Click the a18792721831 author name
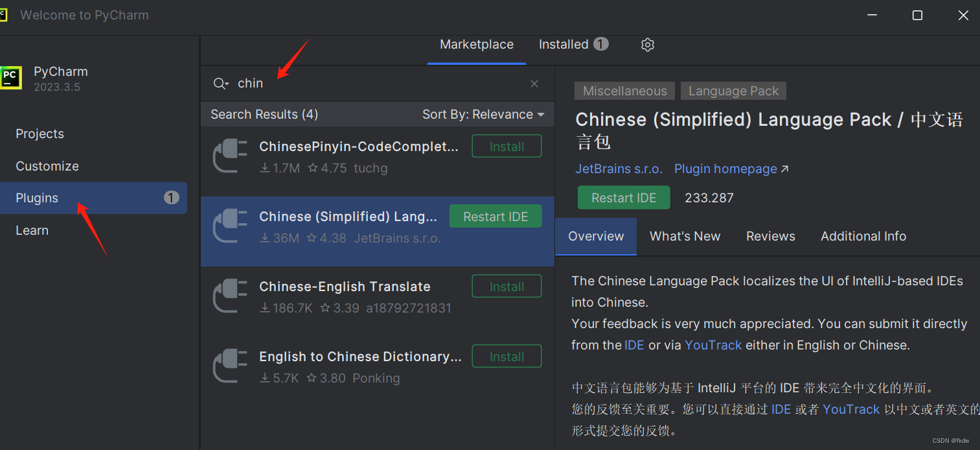Viewport: 980px width, 450px height. coord(409,308)
